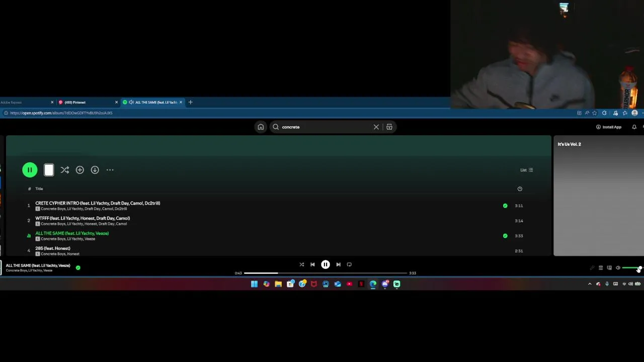Add the album to Your Library
Viewport: 644px width, 362px height.
(x=79, y=170)
